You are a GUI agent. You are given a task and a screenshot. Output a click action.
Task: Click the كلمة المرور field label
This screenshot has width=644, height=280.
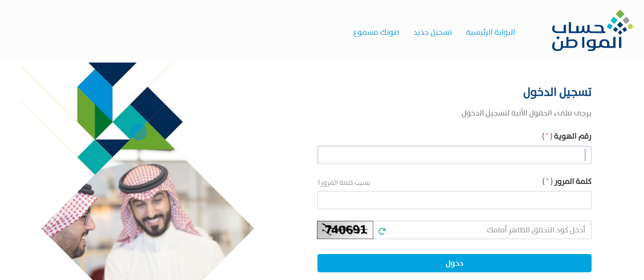(x=572, y=181)
